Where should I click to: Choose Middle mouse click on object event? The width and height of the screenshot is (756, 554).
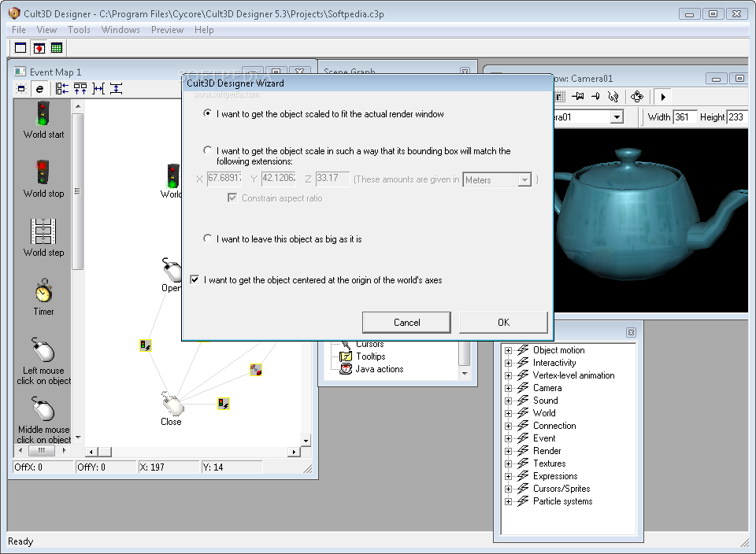(x=43, y=408)
